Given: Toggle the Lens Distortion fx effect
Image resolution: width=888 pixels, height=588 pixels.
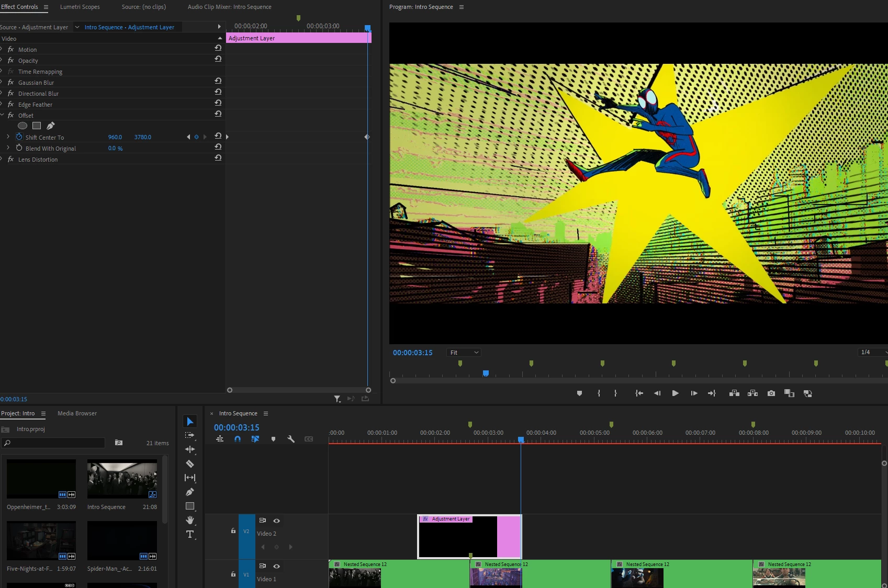Looking at the screenshot, I should pyautogui.click(x=10, y=159).
